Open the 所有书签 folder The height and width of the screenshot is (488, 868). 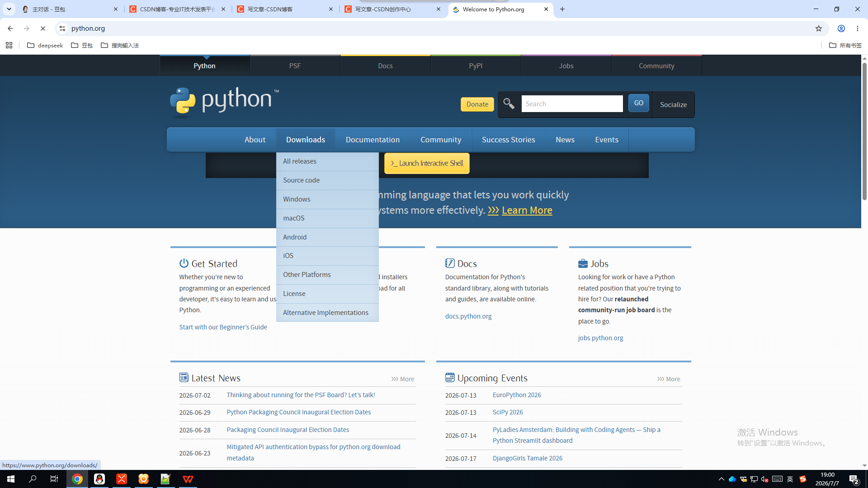click(x=845, y=45)
